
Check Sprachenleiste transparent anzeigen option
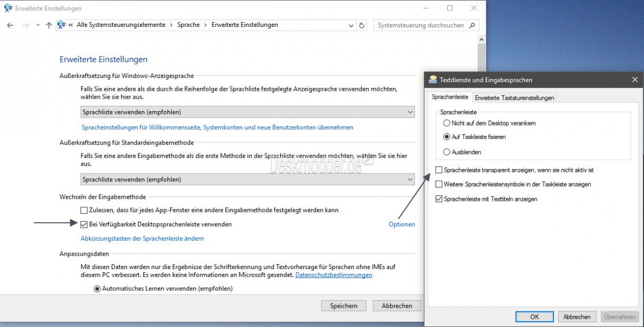(439, 170)
